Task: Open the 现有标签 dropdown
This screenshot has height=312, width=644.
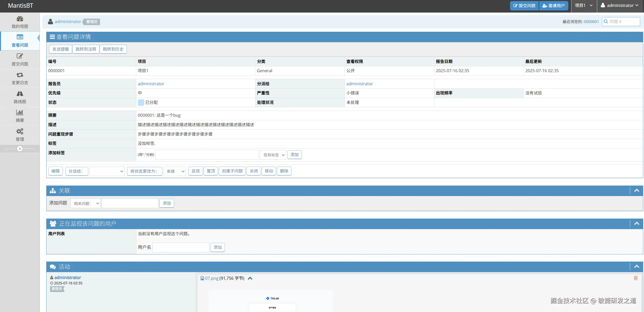Action: [x=273, y=155]
